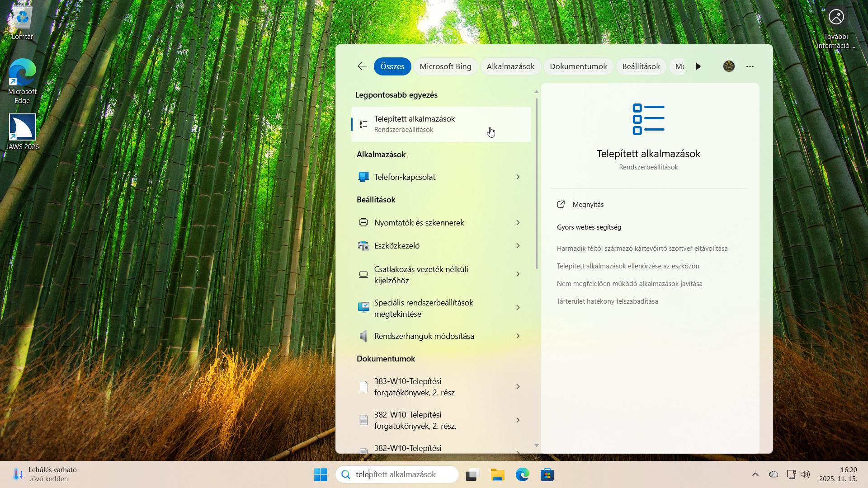The width and height of the screenshot is (868, 488).
Task: Click the Windows Start button
Action: [321, 474]
